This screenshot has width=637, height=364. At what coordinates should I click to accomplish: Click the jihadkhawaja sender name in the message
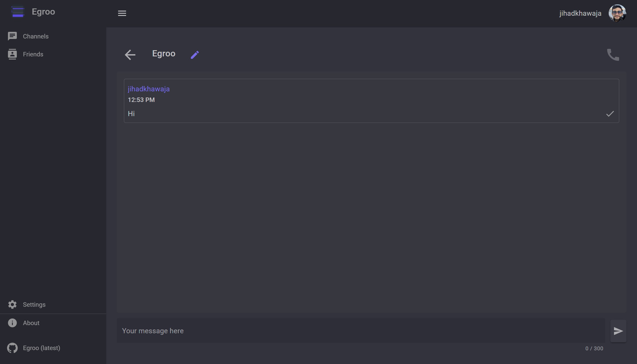148,89
